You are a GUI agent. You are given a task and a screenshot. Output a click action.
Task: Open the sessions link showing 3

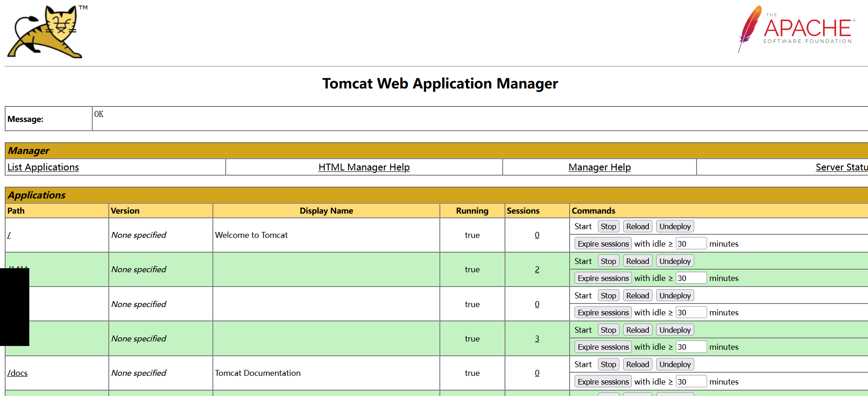[537, 339]
